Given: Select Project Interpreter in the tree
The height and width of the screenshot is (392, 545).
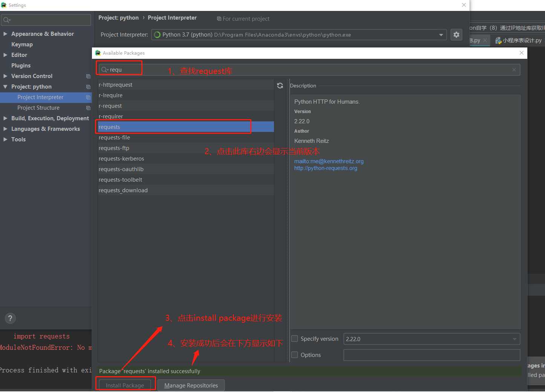Looking at the screenshot, I should point(40,97).
